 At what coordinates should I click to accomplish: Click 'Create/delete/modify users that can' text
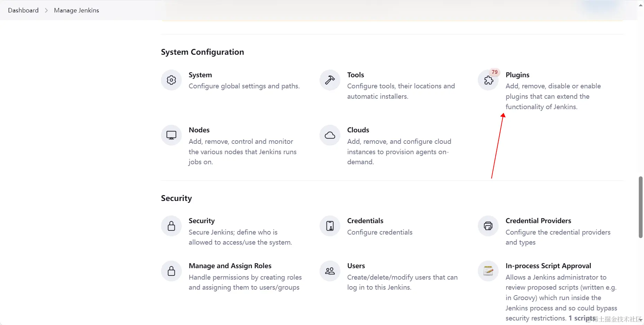[x=402, y=277]
